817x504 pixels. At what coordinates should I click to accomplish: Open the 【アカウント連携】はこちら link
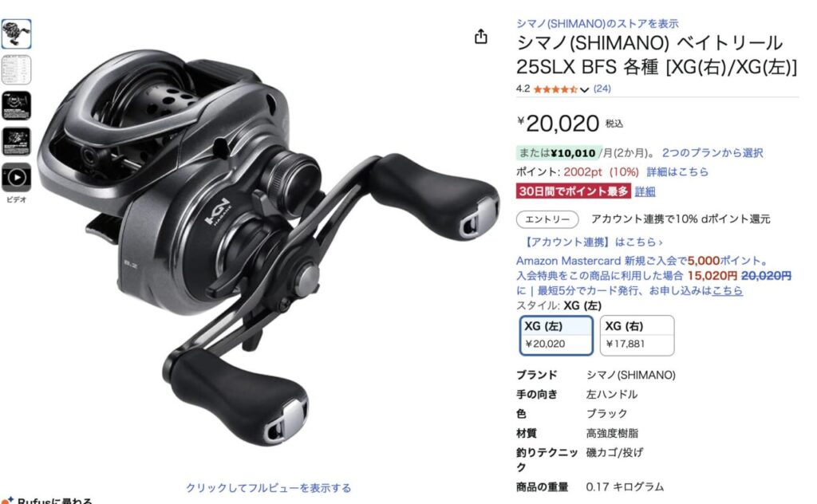[x=593, y=242]
